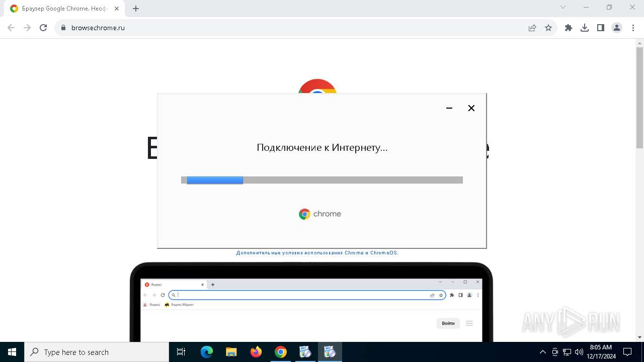Click the installer progress bar
The height and width of the screenshot is (362, 644).
point(322,180)
